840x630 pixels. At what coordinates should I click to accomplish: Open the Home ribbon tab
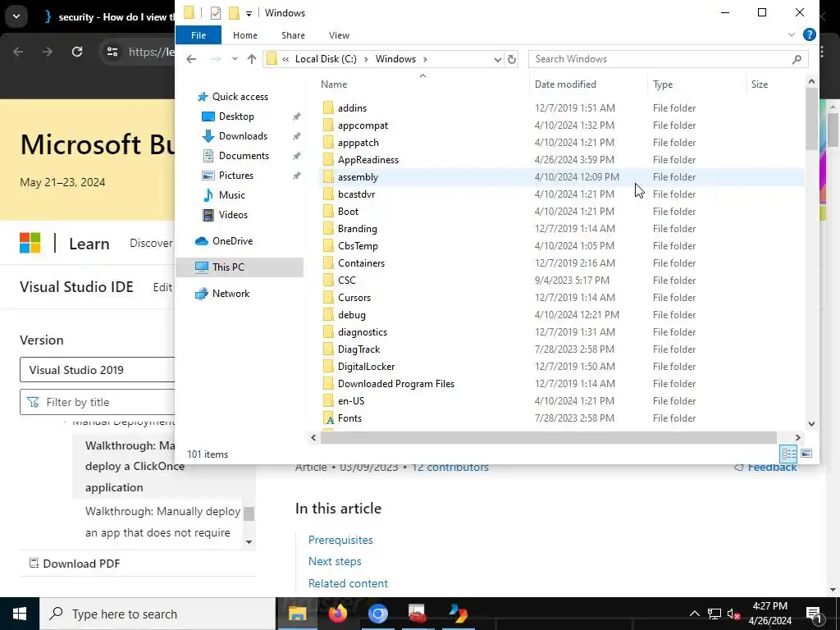click(244, 35)
